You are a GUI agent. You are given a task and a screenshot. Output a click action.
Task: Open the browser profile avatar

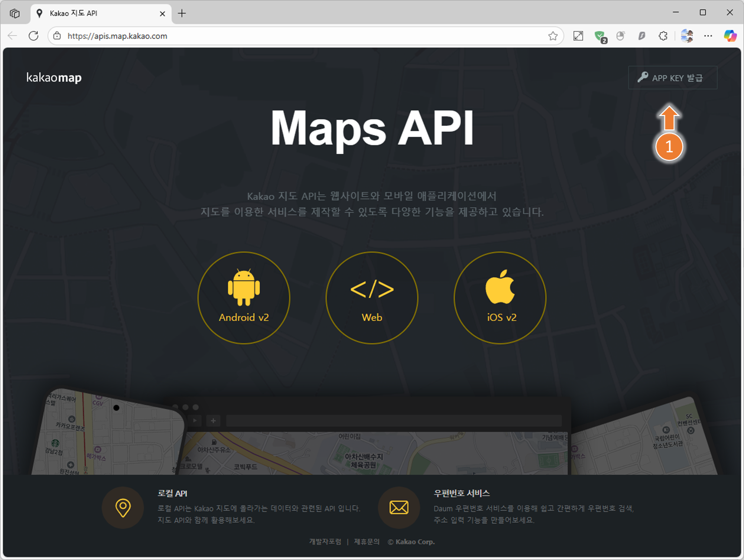pyautogui.click(x=687, y=36)
